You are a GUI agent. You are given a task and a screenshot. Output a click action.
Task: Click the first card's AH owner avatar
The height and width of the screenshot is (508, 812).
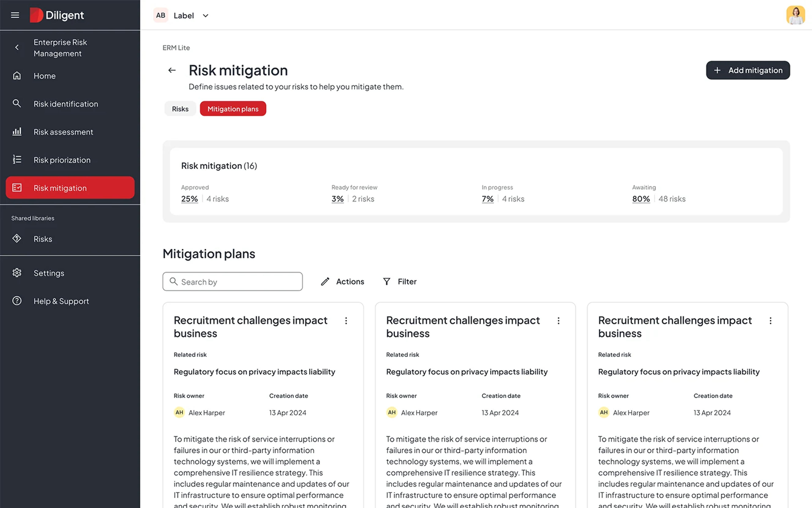pos(180,412)
